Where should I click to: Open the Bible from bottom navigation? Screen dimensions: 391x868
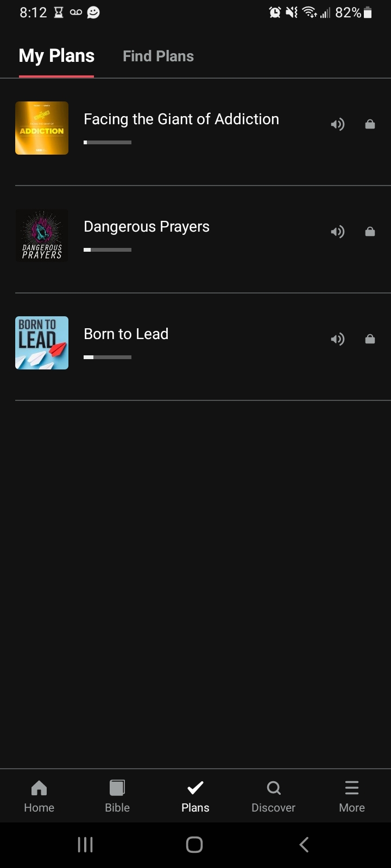[x=117, y=796]
